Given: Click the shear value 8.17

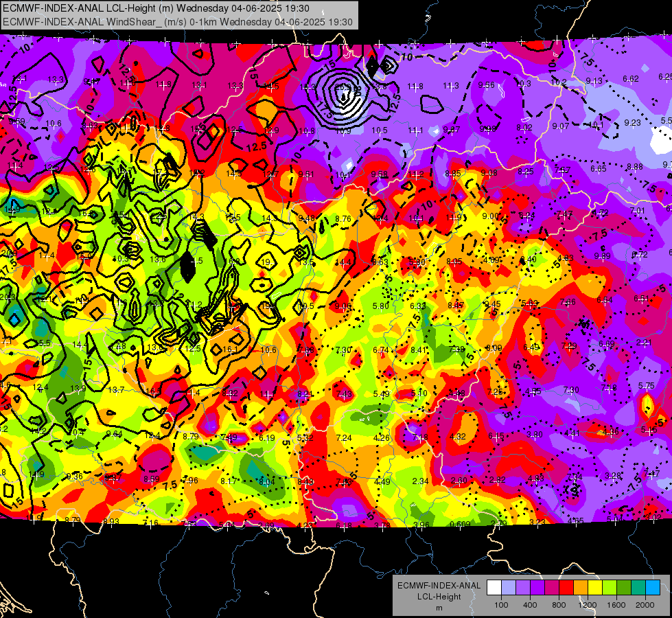Looking at the screenshot, I should coord(229,481).
